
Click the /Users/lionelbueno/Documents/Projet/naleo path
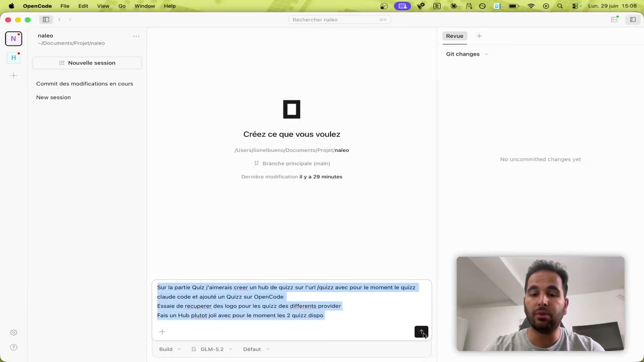(x=292, y=150)
